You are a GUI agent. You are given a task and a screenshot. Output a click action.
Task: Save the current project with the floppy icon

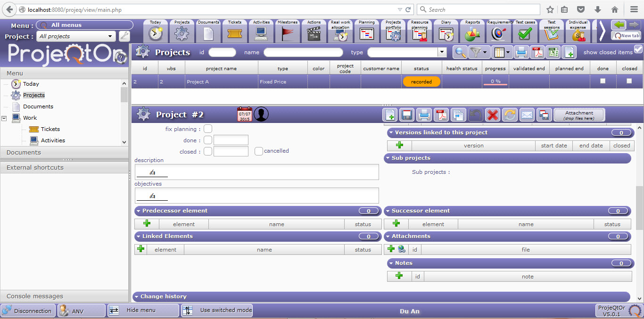pyautogui.click(x=407, y=115)
